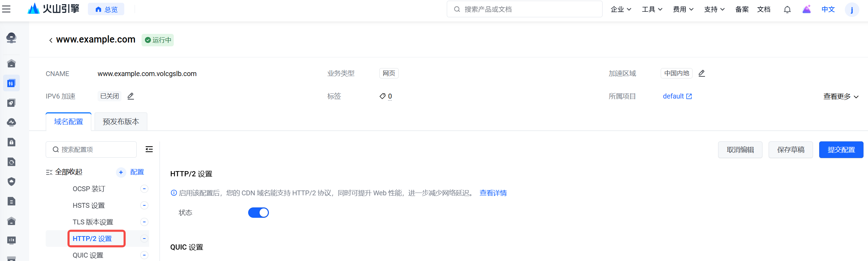Click the QUIC 设置 section heading
This screenshot has height=261, width=868.
[187, 247]
